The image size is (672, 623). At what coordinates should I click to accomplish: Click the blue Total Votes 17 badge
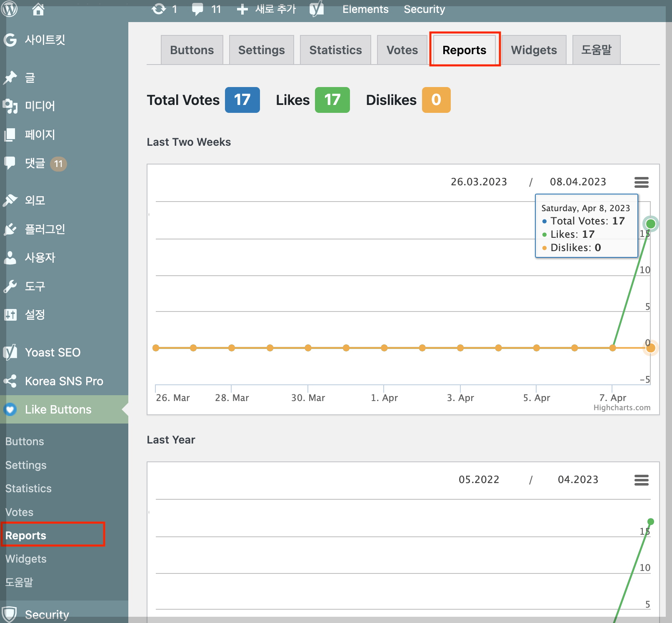(242, 100)
